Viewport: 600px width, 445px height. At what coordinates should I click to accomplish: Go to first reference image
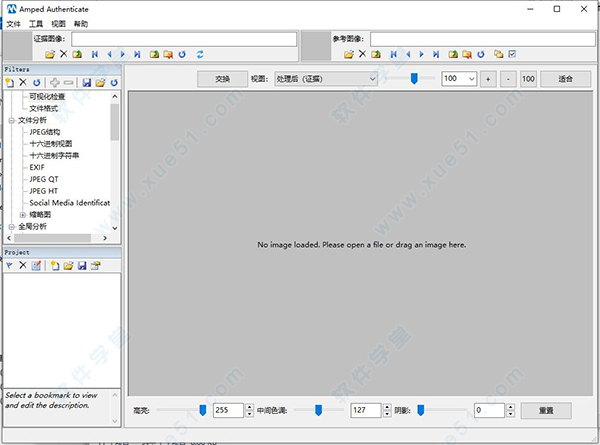tap(393, 54)
